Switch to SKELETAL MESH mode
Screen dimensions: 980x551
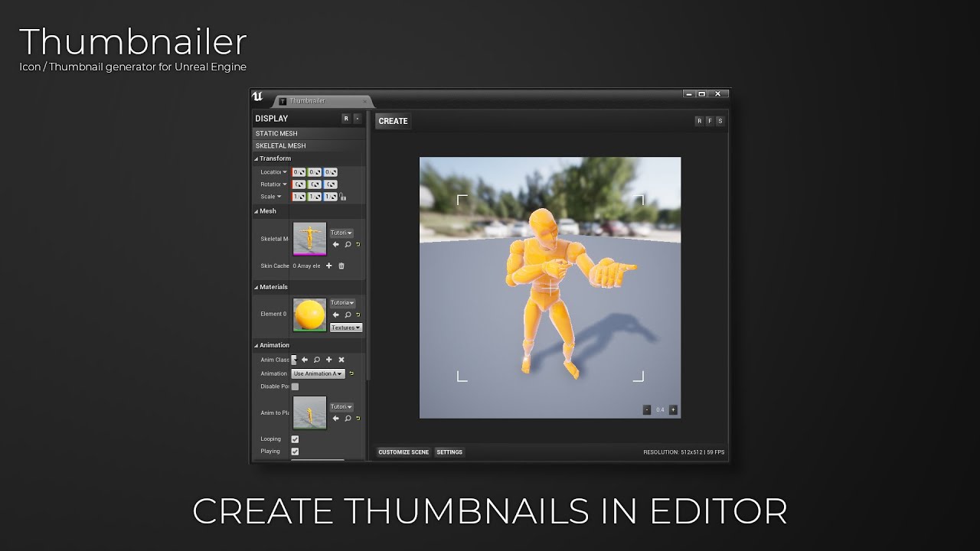pyautogui.click(x=309, y=145)
